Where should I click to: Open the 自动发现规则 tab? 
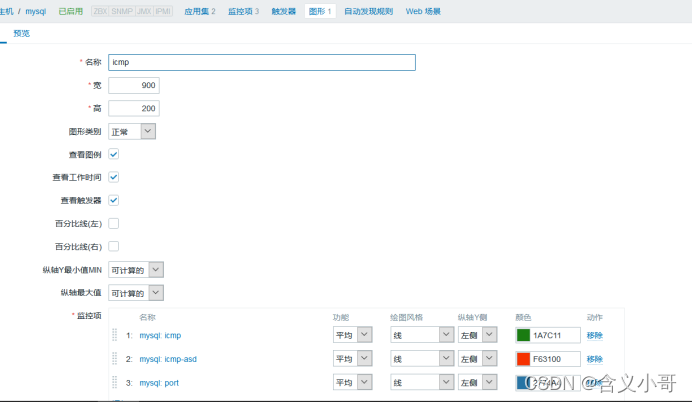[369, 11]
